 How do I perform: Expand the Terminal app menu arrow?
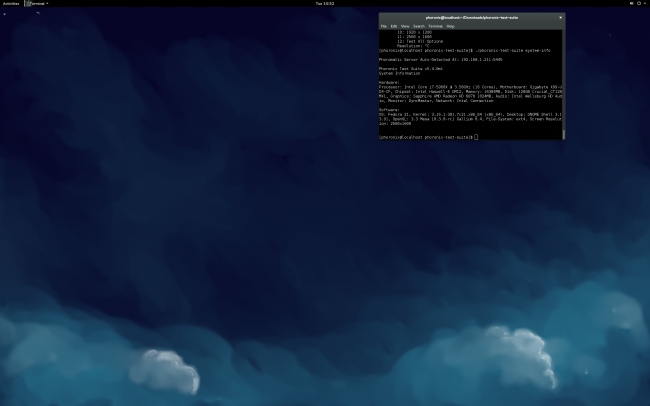(47, 4)
